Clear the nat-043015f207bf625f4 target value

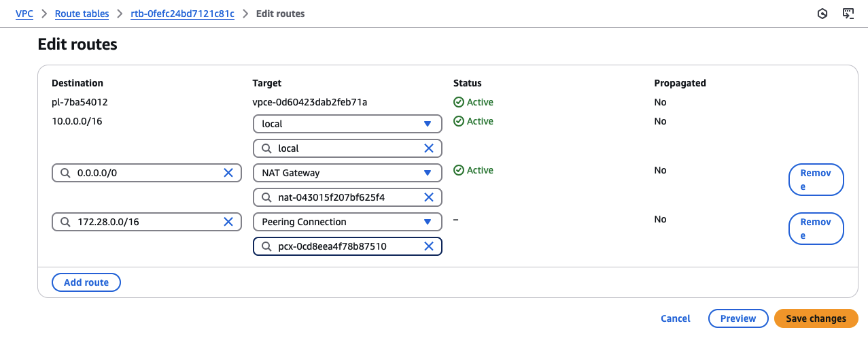(x=429, y=197)
